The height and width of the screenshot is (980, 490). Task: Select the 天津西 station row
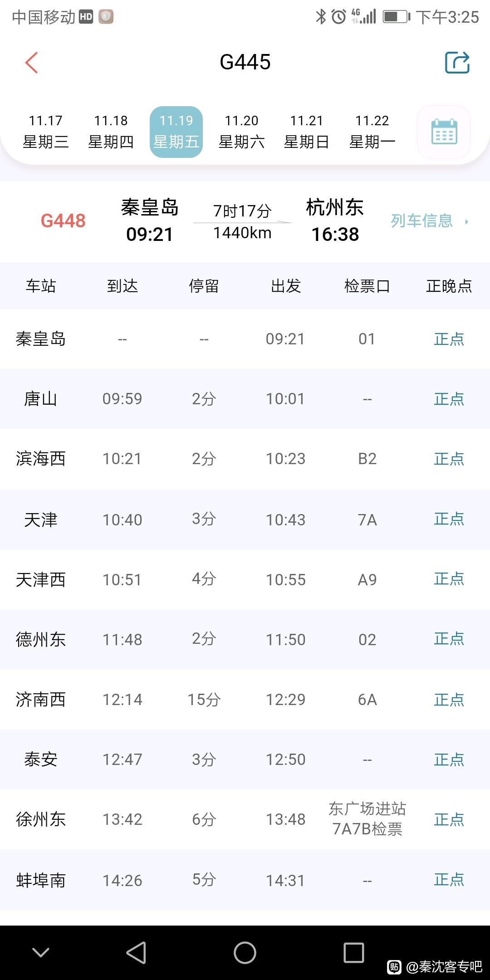point(245,579)
